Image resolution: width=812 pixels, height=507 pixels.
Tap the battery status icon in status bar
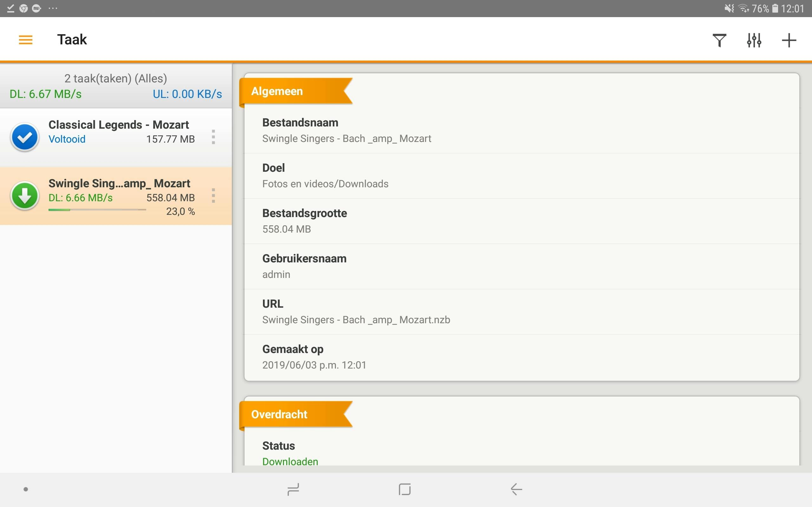pos(775,8)
